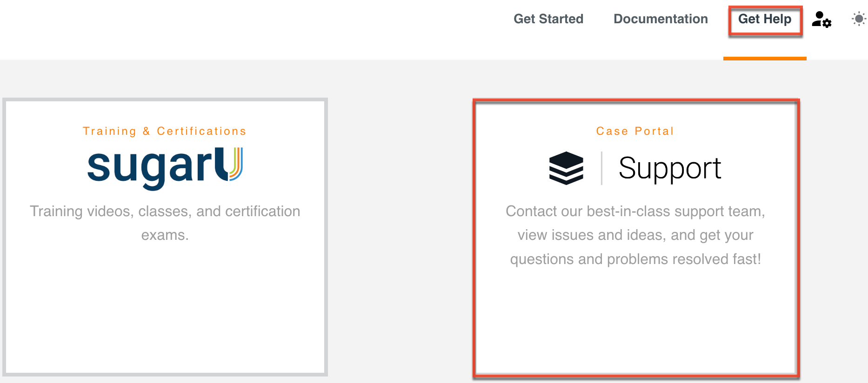Click the orange indicator bar under Get Help
This screenshot has height=383, width=868.
pyautogui.click(x=764, y=59)
